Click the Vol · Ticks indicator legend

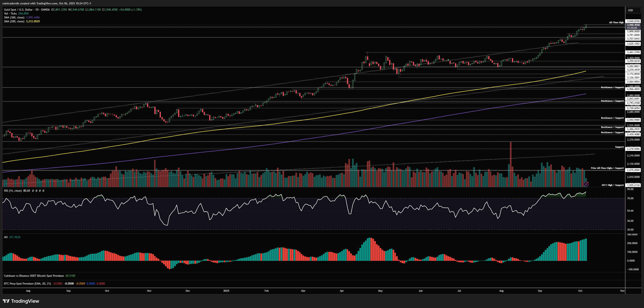(10, 14)
